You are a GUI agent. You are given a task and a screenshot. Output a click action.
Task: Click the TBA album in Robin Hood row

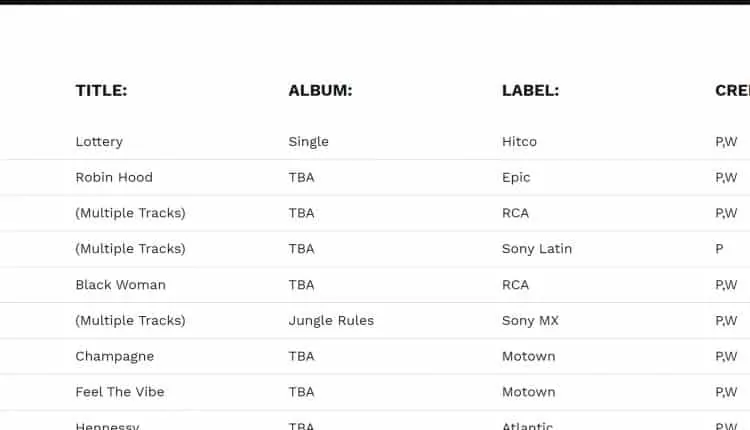[301, 178]
